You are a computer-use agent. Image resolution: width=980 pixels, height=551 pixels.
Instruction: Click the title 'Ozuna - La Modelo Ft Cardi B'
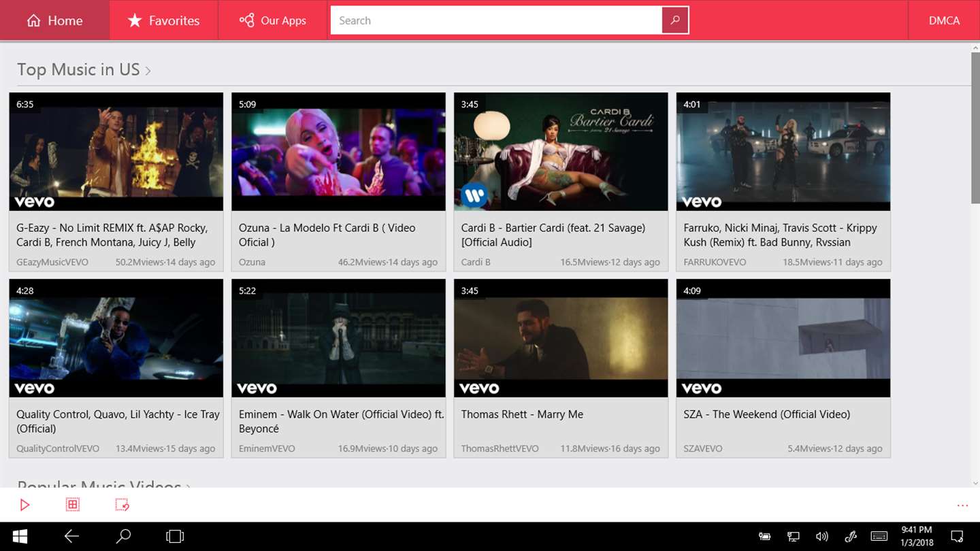pos(327,235)
